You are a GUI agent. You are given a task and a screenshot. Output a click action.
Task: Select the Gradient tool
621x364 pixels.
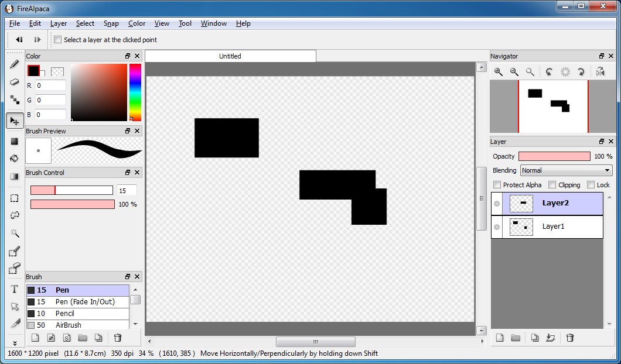[x=15, y=177]
